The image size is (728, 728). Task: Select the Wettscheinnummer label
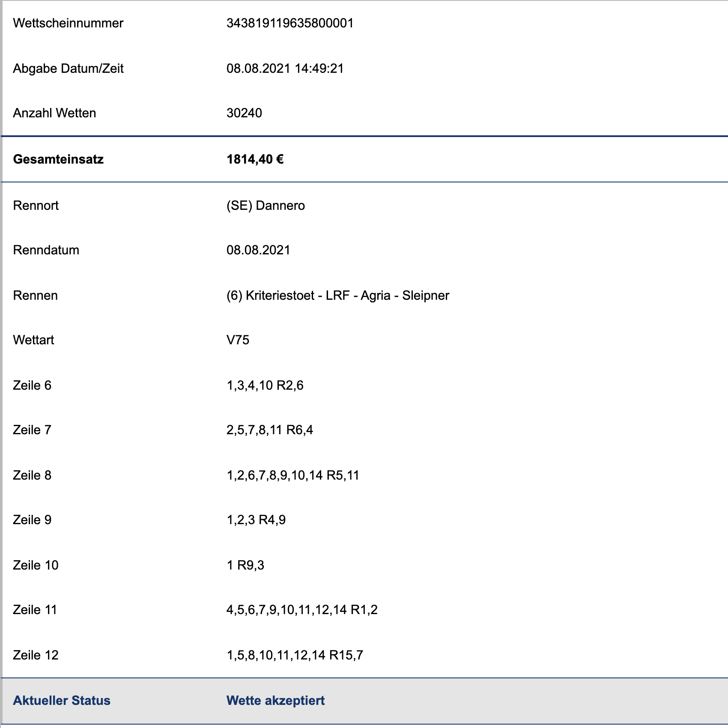coord(68,23)
